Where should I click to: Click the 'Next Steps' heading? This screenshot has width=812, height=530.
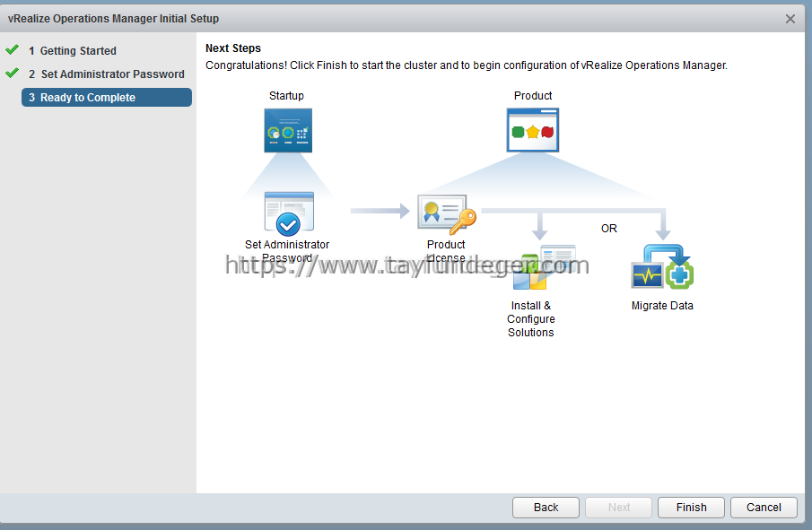click(233, 48)
